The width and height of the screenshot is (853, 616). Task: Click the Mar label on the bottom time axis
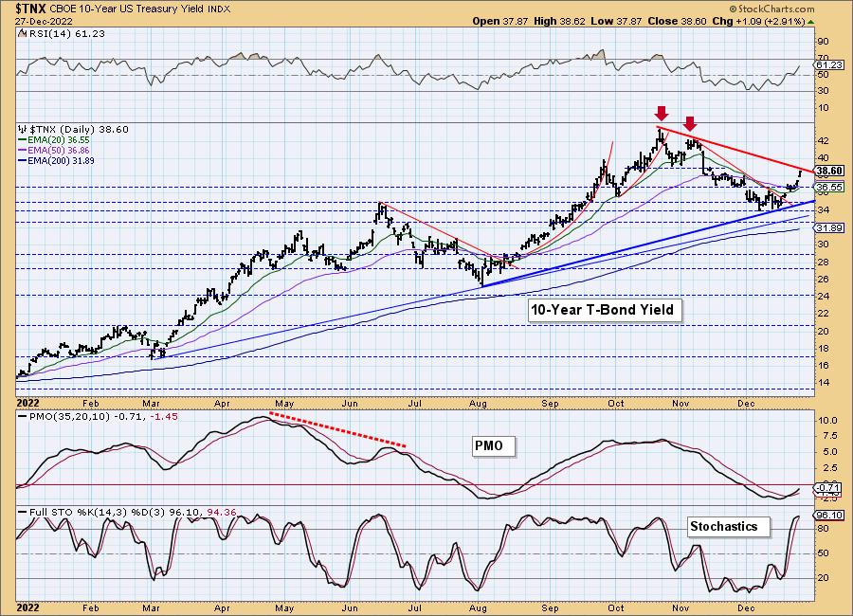pos(151,607)
